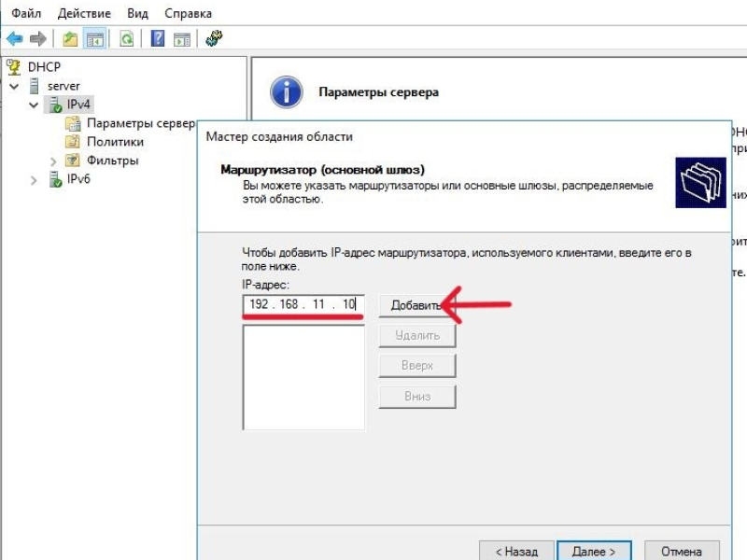
Task: Click the last toolbar icon after action pane
Action: (214, 38)
